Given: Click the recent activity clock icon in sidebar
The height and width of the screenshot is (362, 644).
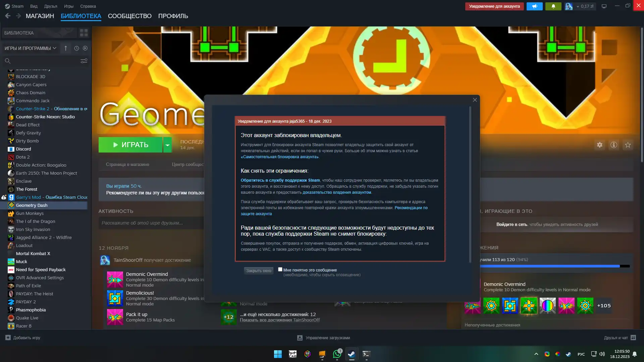Looking at the screenshot, I should tap(76, 48).
